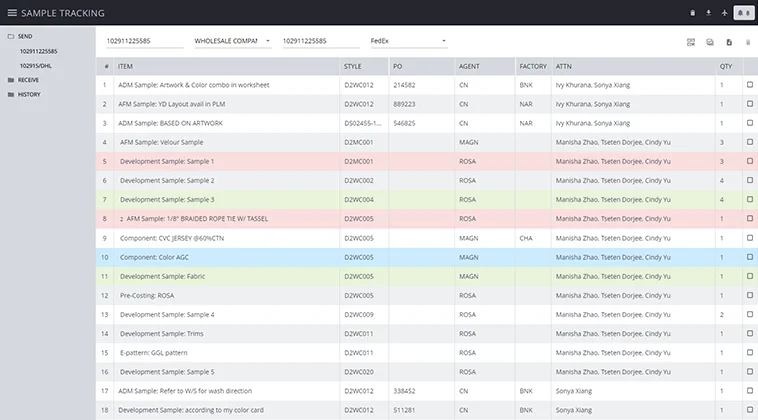Tick the checkbox for the BRAIDED ROPE TIE row
The height and width of the screenshot is (420, 758).
click(750, 218)
